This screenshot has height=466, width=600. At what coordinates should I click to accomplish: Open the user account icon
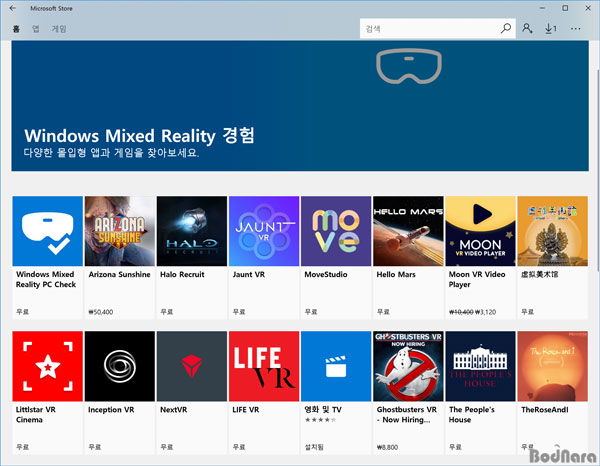[527, 28]
